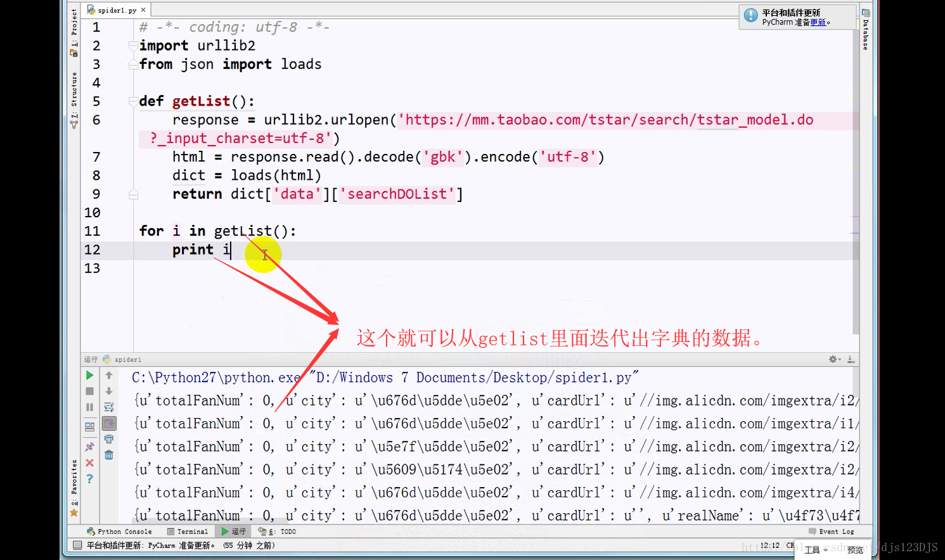
Task: Jump up the stack trace with the up arrow
Action: point(109,376)
